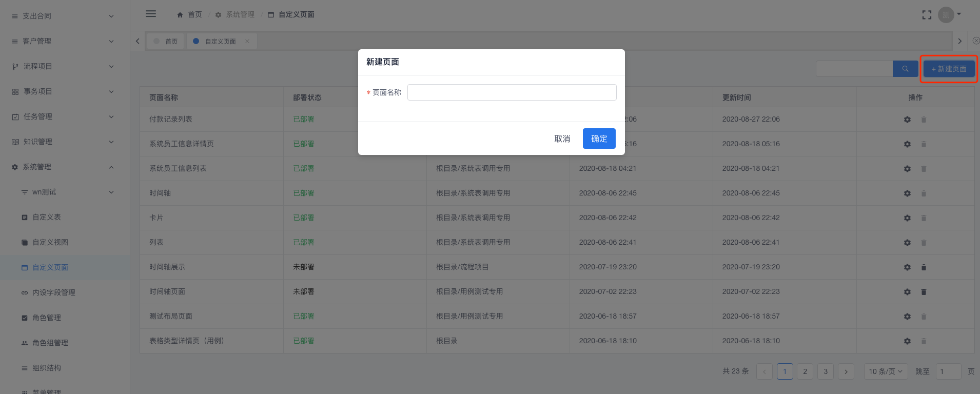Select page 1 in pagination

tap(785, 371)
